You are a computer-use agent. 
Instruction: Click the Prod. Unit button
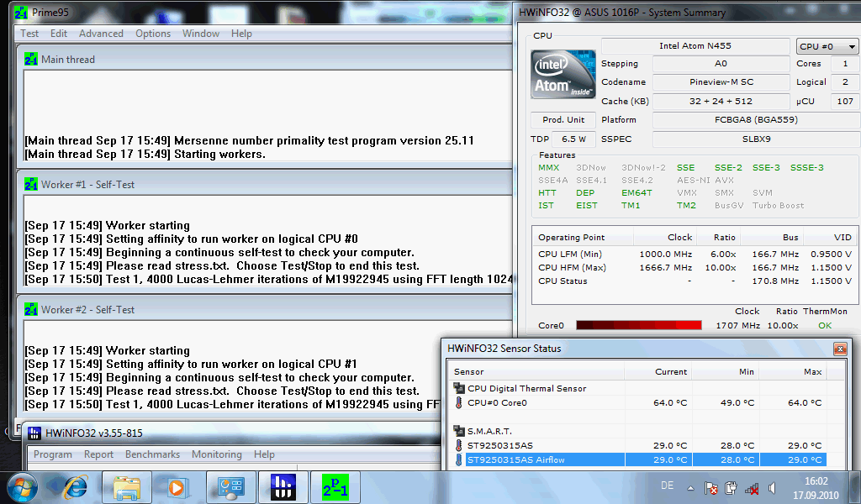pos(563,119)
